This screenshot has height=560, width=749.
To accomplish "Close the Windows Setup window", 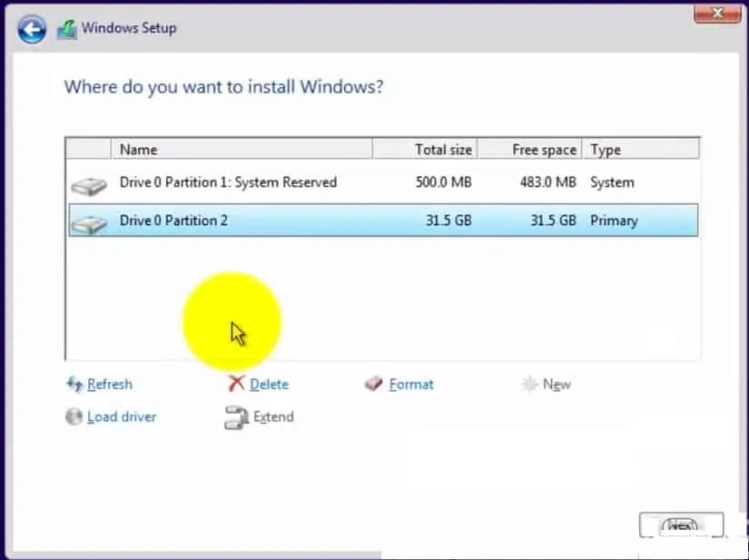I will point(717,14).
